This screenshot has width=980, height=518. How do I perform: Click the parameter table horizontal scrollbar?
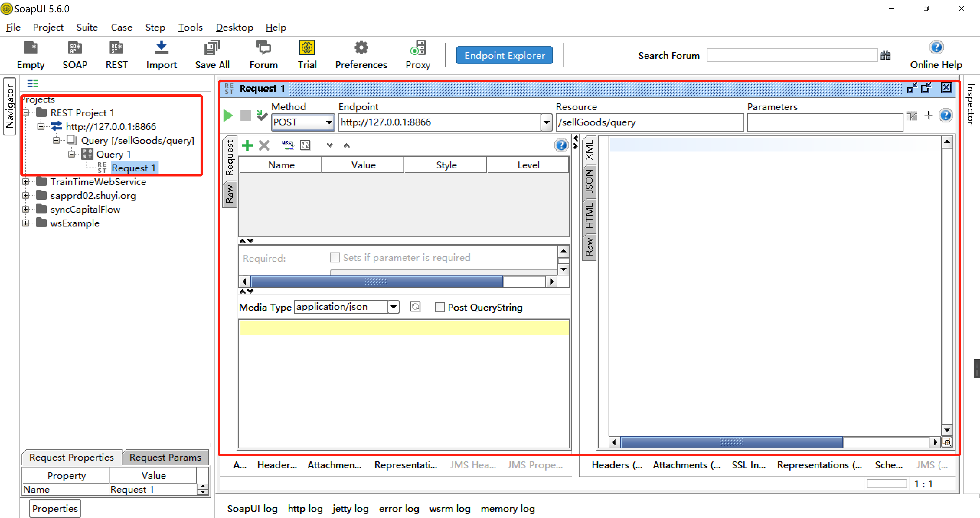pos(376,282)
